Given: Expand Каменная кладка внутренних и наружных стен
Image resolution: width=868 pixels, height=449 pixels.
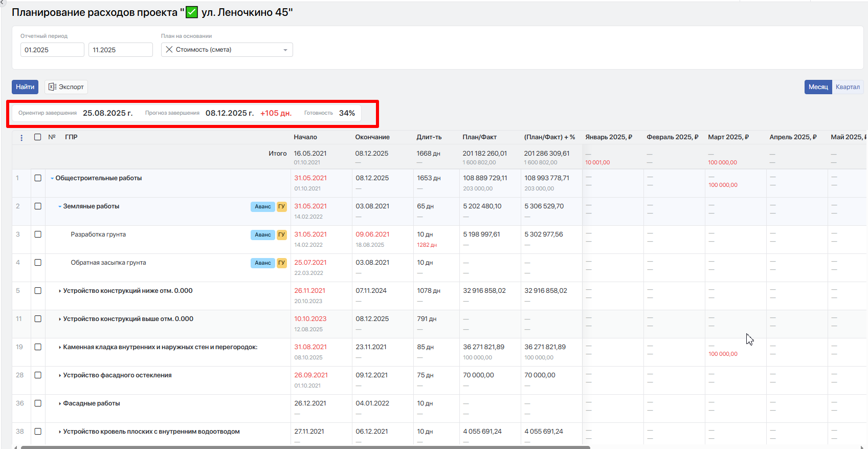Looking at the screenshot, I should pos(60,348).
